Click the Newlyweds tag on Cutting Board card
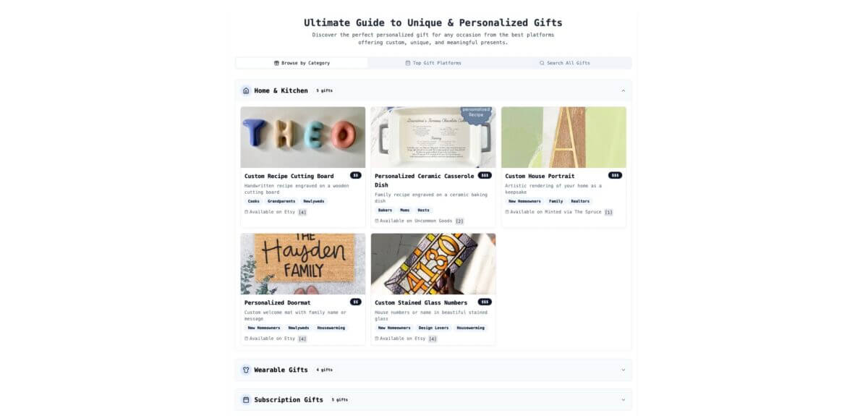Viewport: 868px width, 416px height. tap(314, 201)
